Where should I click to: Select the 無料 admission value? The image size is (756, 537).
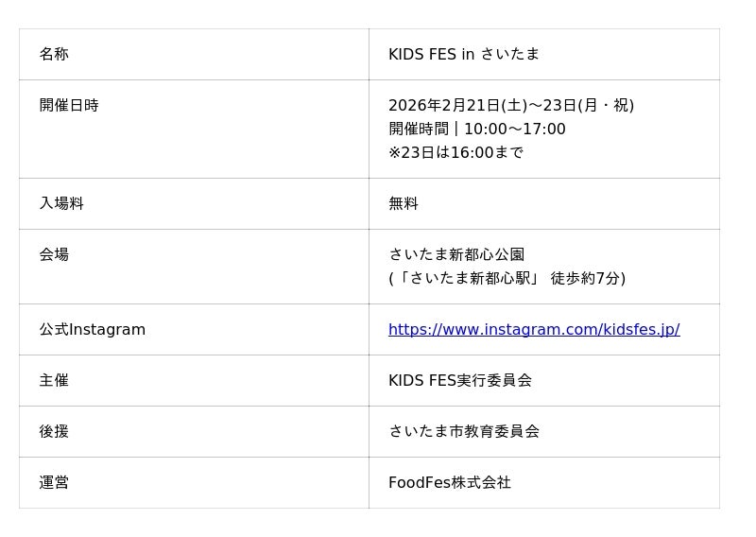(404, 204)
